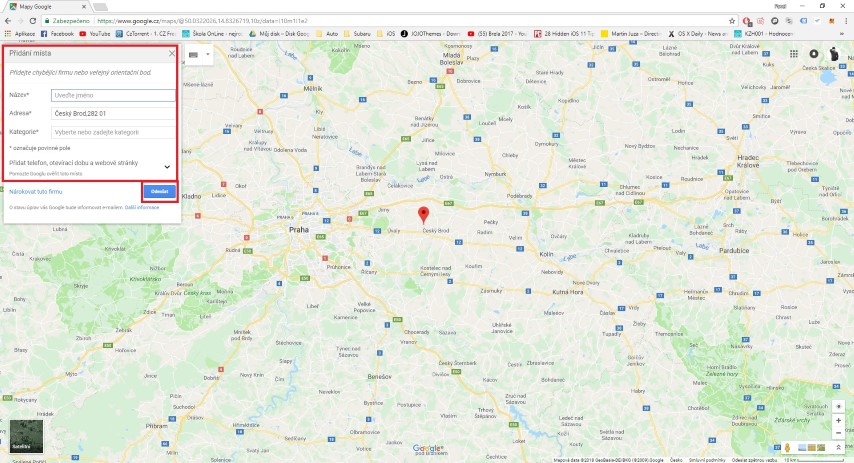Image resolution: width=854 pixels, height=463 pixels.
Task: Select the Mapy Google browser tab
Action: point(48,7)
